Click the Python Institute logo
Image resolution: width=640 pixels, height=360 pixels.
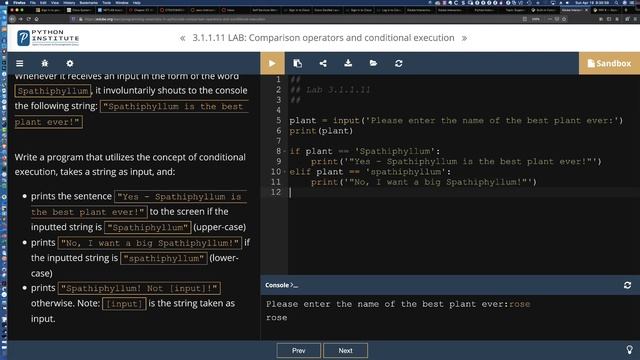48,38
